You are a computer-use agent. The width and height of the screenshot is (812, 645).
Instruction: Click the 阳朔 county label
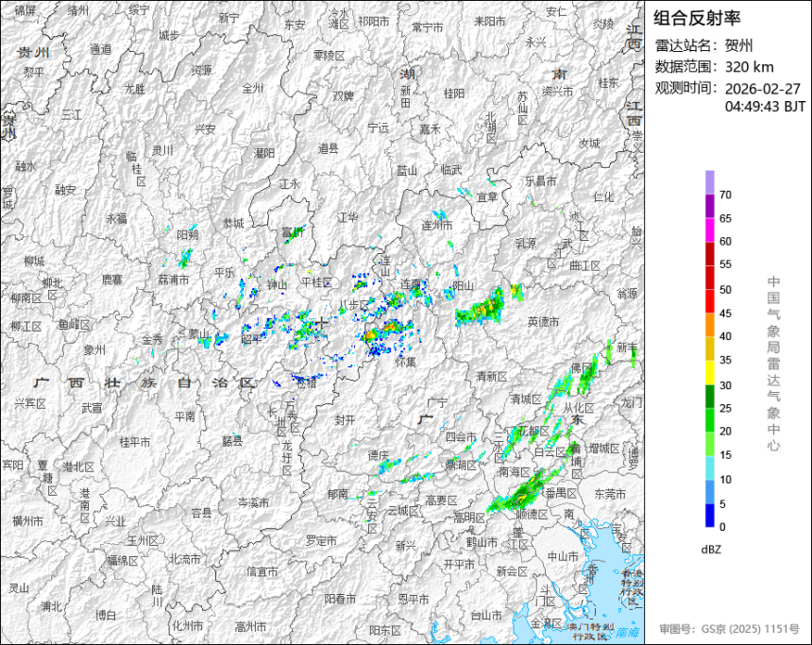[x=188, y=235]
